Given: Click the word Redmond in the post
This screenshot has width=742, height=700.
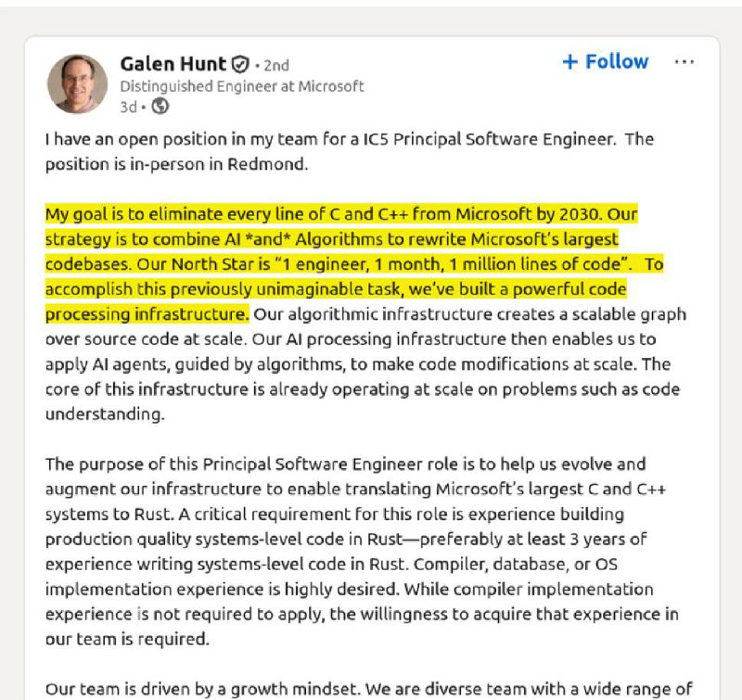Looking at the screenshot, I should tap(267, 164).
